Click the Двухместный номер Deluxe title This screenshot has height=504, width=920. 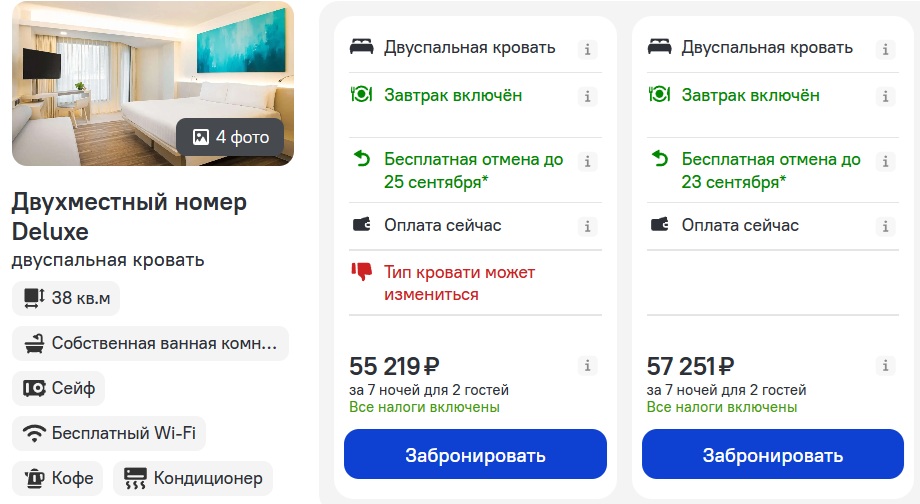click(129, 217)
